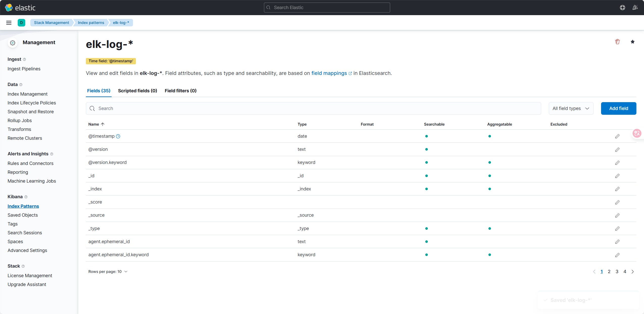
Task: Open Rules and Connectors
Action: 31,163
